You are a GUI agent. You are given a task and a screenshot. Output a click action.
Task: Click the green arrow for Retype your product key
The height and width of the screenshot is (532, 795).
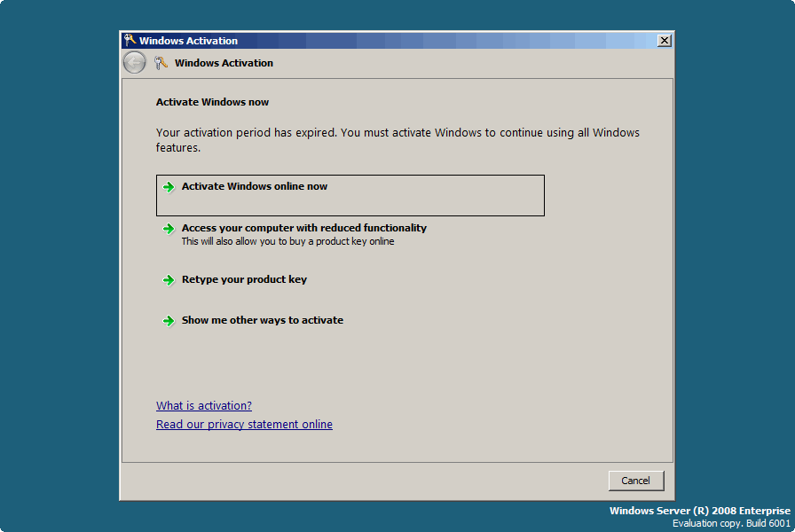[x=169, y=280]
